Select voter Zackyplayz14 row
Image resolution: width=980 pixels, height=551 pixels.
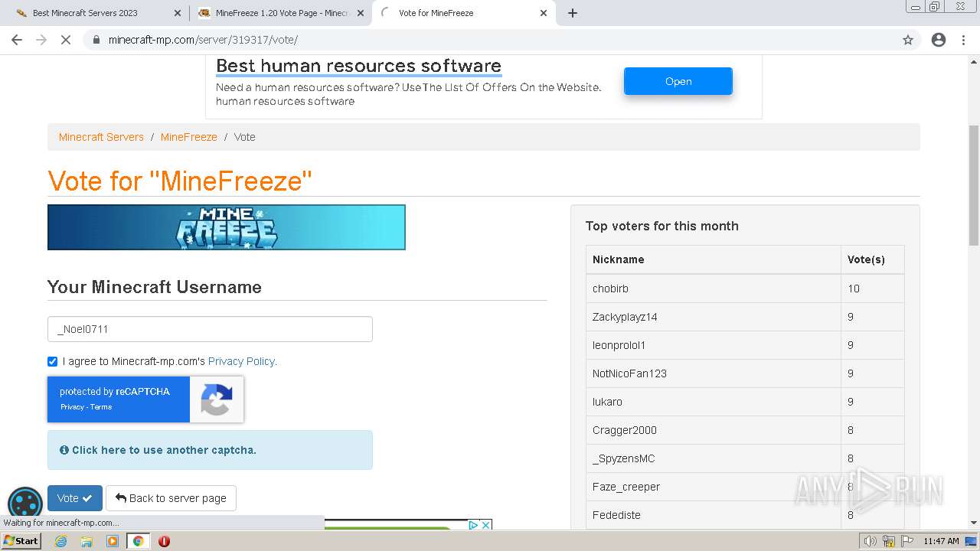pyautogui.click(x=745, y=317)
